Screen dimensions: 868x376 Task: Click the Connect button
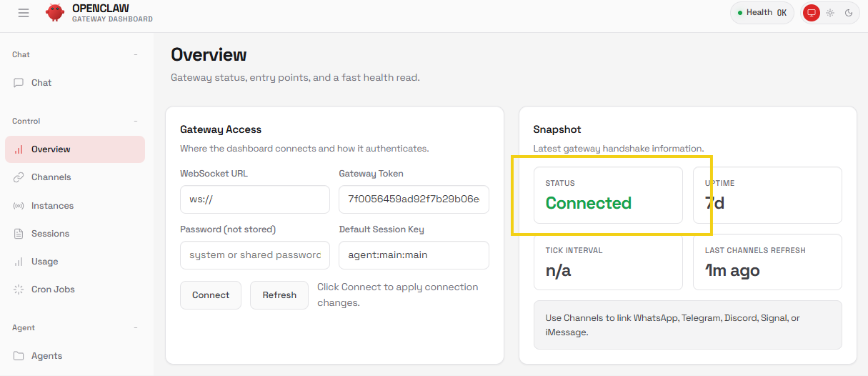tap(211, 295)
